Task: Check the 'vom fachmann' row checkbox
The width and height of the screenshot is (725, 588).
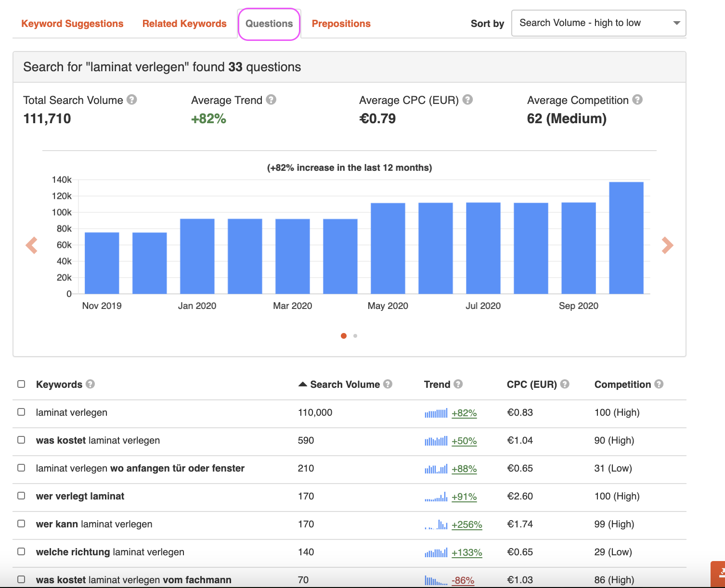Action: pyautogui.click(x=21, y=579)
